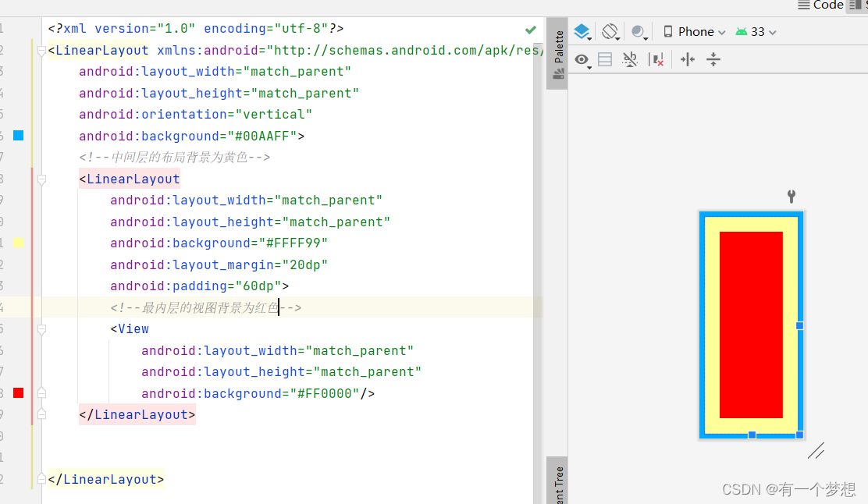
Task: Click the android:layout_margin="20dp" attribute
Action: (x=219, y=265)
